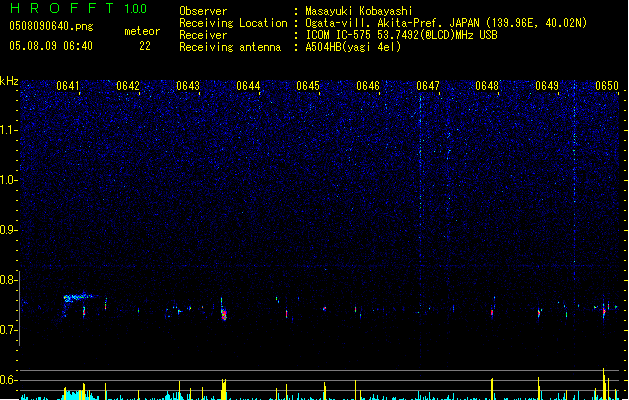Click the 0648 time marker

(x=487, y=86)
